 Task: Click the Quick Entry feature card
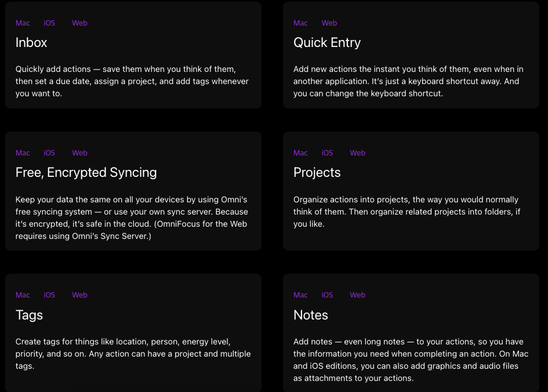pos(411,55)
